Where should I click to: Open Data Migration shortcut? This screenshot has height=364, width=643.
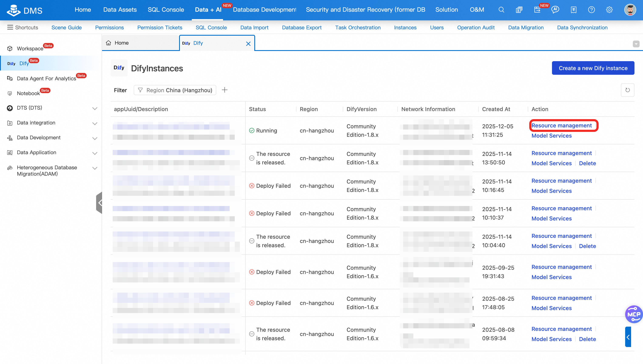pos(526,27)
